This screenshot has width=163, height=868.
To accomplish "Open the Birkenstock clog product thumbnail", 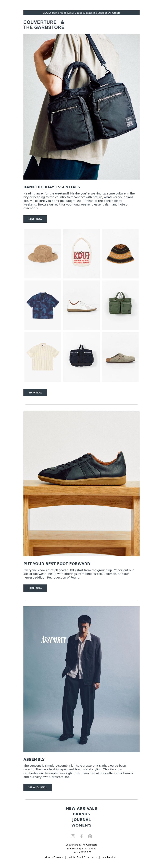I will click(x=120, y=357).
